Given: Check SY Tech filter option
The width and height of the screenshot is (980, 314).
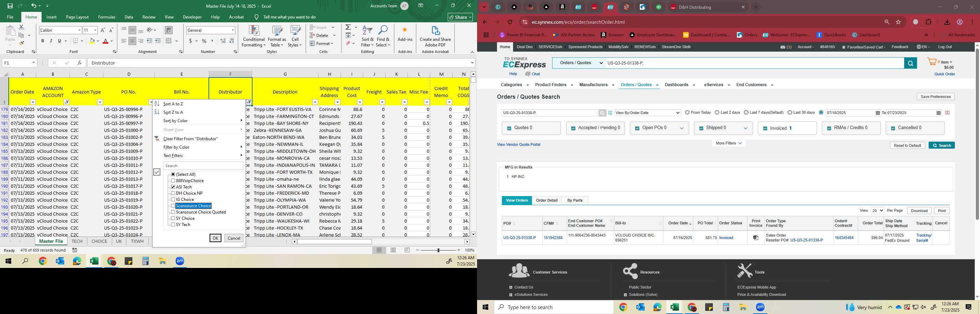Looking at the screenshot, I should point(173,225).
